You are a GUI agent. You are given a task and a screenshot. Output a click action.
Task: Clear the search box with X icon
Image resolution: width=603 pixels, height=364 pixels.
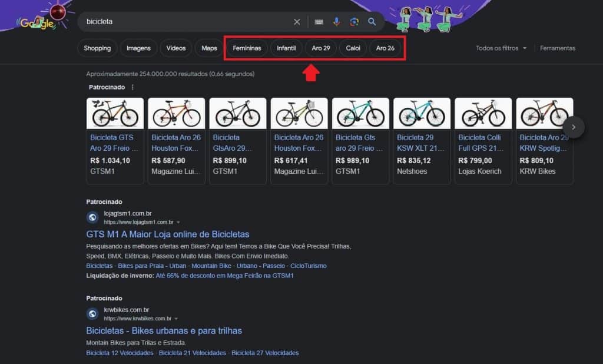pos(297,22)
